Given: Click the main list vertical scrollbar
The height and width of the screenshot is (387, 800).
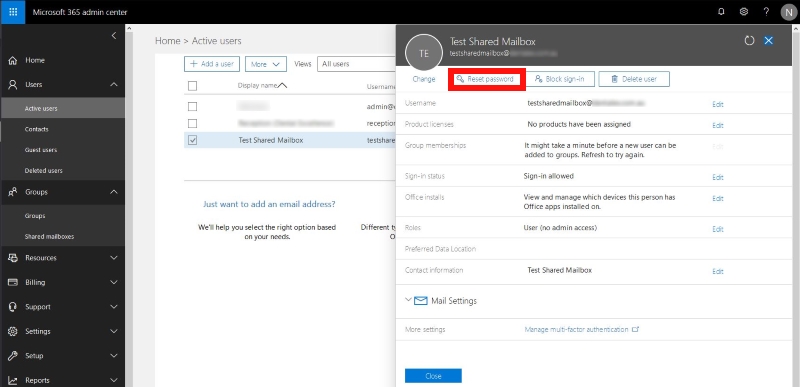Looking at the screenshot, I should click(129, 204).
